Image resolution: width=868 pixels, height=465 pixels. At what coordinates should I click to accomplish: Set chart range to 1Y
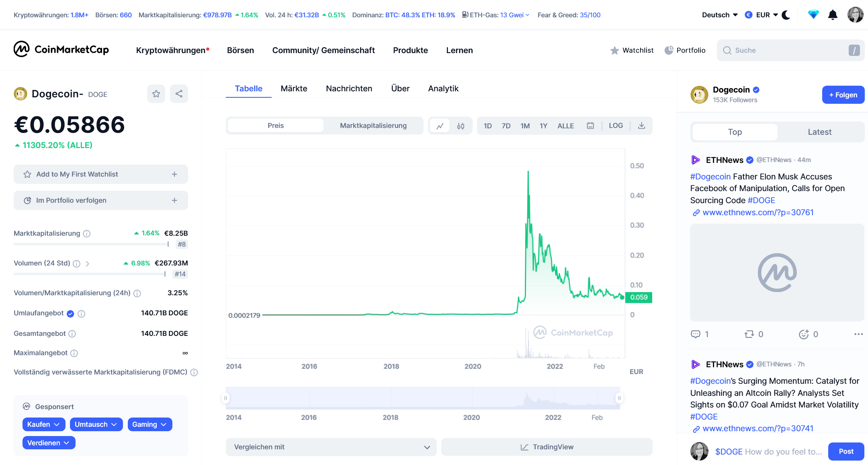coord(543,126)
